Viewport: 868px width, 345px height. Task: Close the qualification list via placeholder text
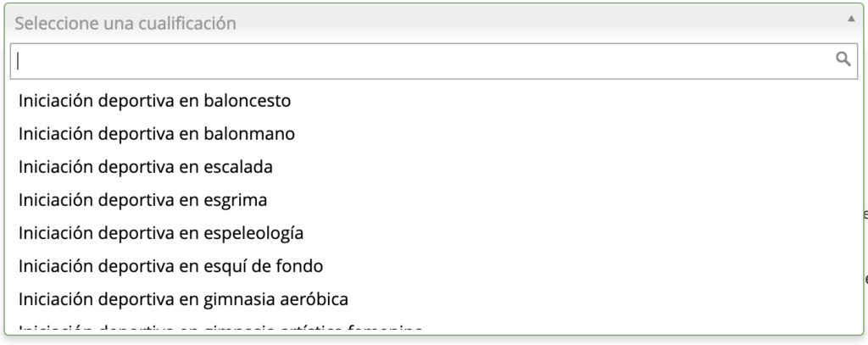point(125,24)
